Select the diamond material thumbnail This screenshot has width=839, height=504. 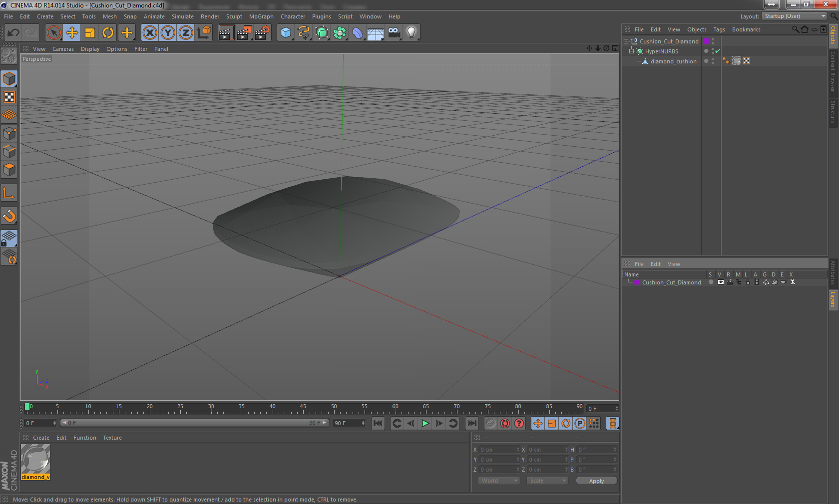(35, 459)
